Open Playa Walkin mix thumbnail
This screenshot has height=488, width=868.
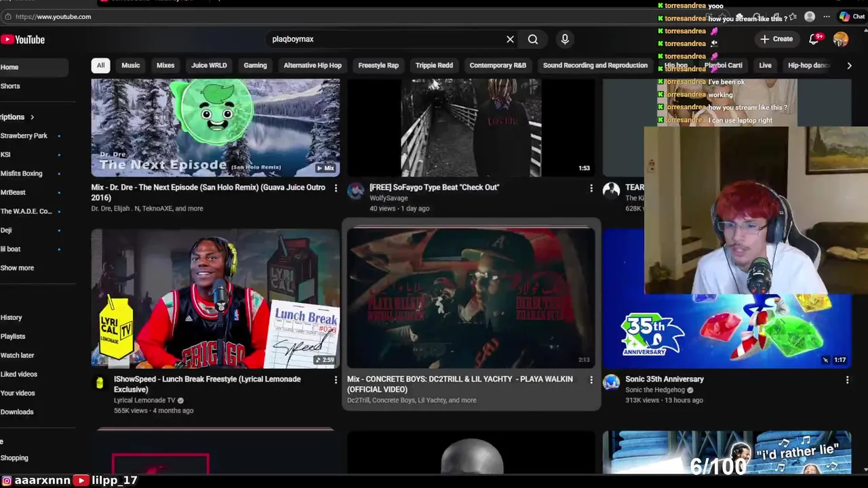pos(471,298)
